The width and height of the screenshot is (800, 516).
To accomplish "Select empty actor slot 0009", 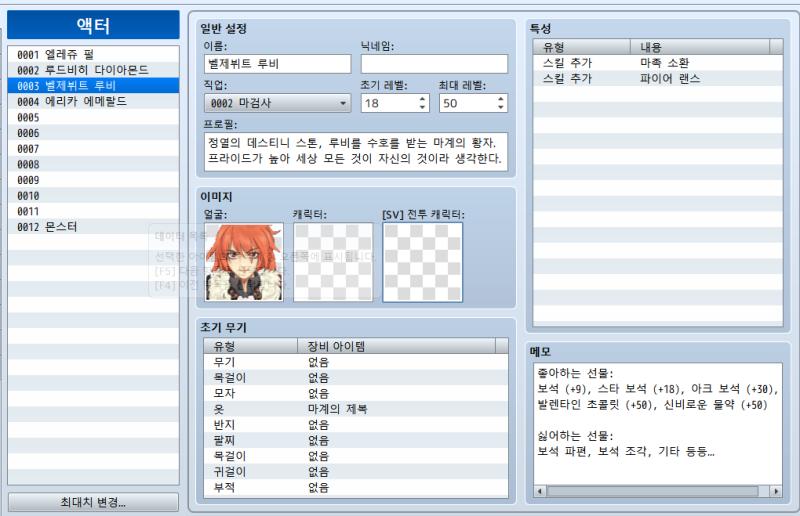I will 93,180.
